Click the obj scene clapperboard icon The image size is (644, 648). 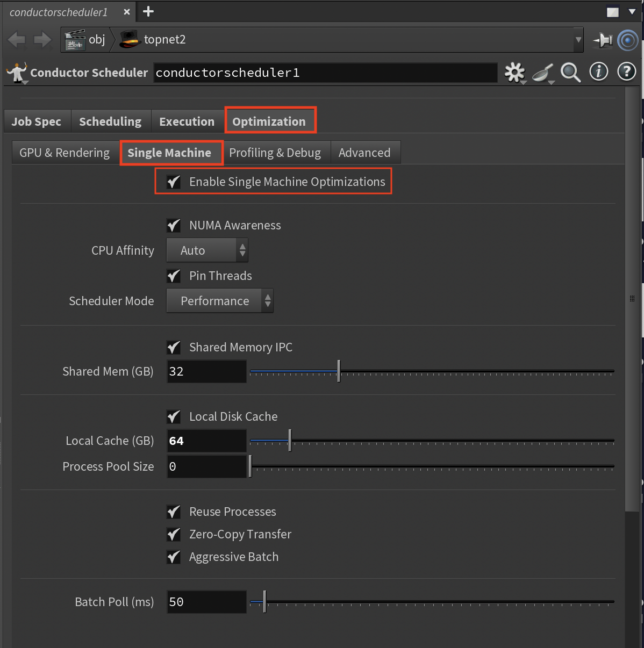point(75,40)
